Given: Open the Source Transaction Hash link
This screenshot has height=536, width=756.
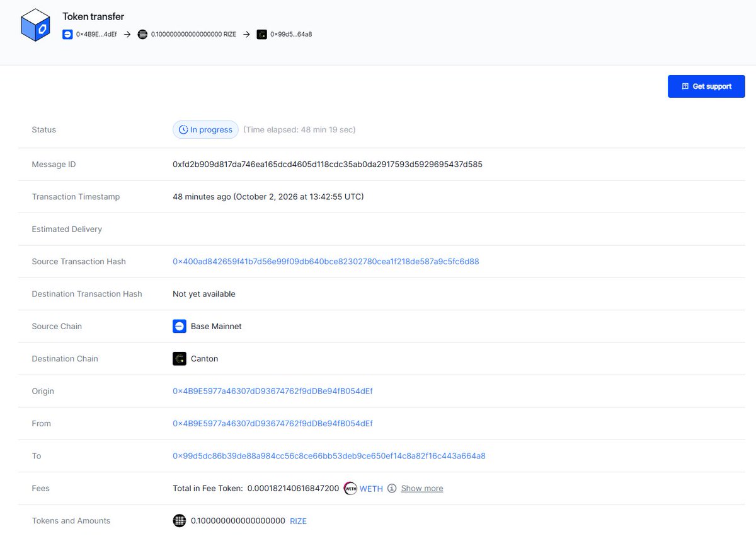Looking at the screenshot, I should 326,262.
